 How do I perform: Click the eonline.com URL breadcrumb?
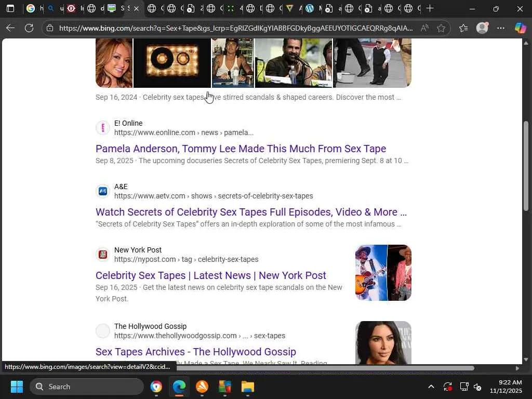[184, 132]
